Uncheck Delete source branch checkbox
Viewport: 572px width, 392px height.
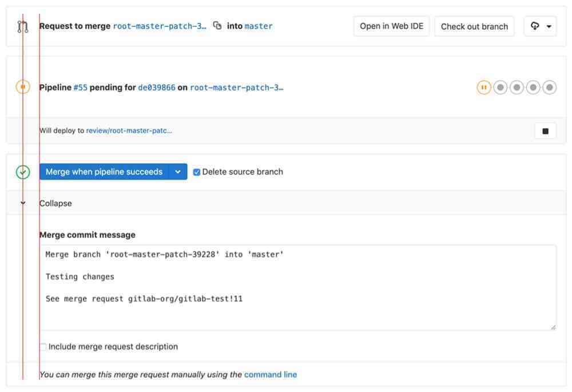click(x=197, y=172)
